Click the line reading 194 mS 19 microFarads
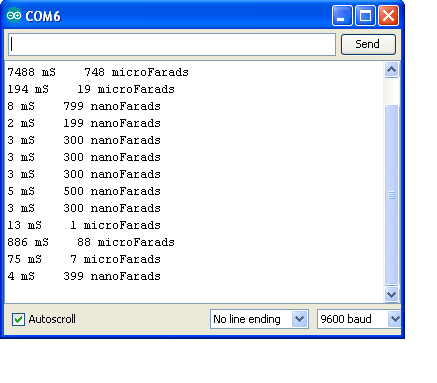The image size is (437, 383). (x=91, y=89)
